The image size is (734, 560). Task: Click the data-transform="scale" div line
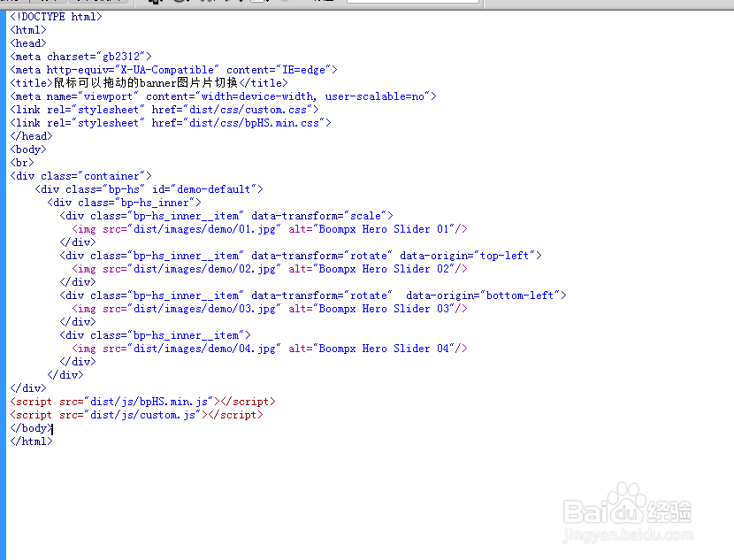pyautogui.click(x=226, y=216)
